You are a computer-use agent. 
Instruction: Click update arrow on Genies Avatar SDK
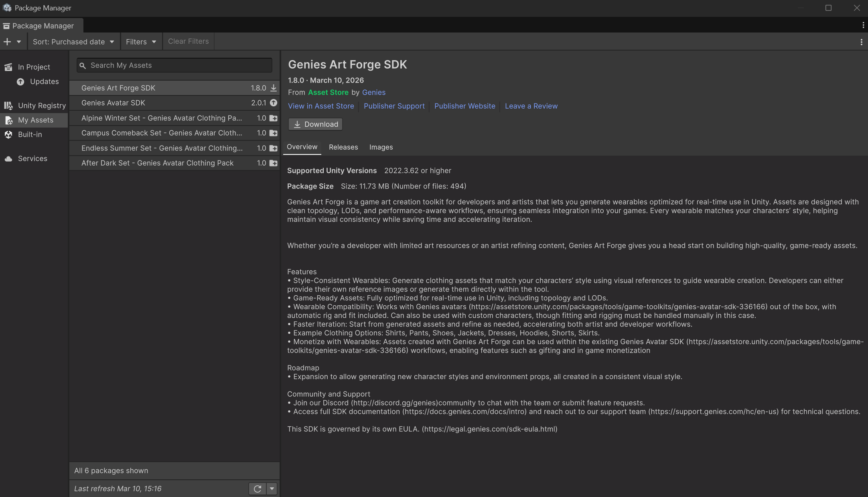click(273, 103)
